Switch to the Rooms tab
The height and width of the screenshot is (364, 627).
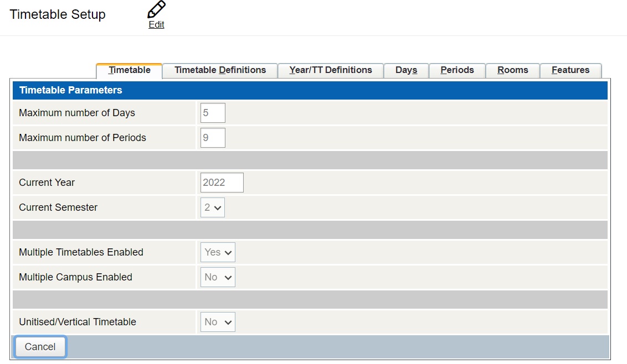(x=512, y=70)
